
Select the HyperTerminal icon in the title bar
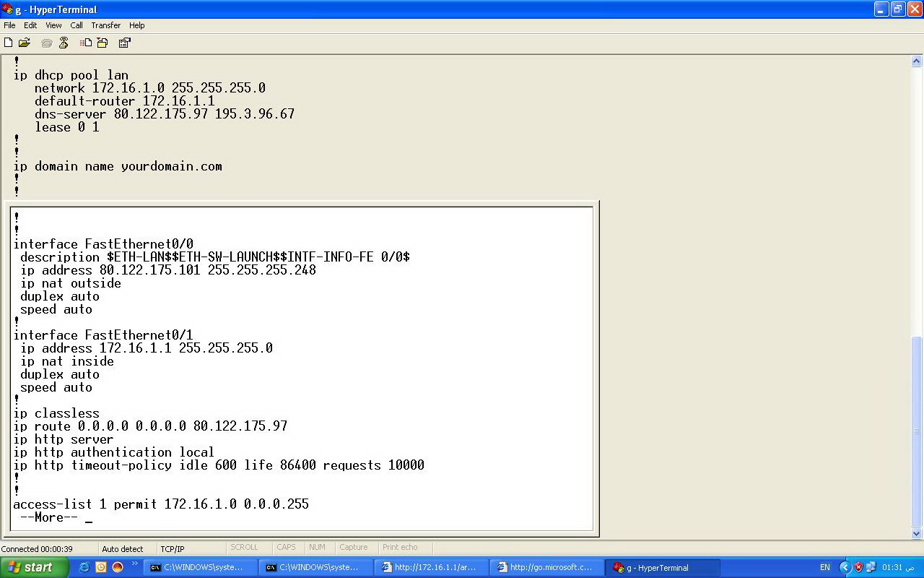coord(7,9)
